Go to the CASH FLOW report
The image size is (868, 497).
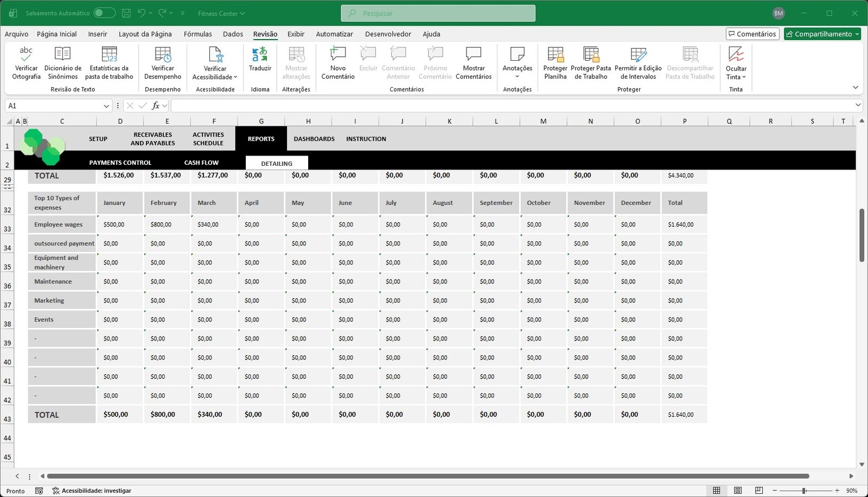pos(201,163)
